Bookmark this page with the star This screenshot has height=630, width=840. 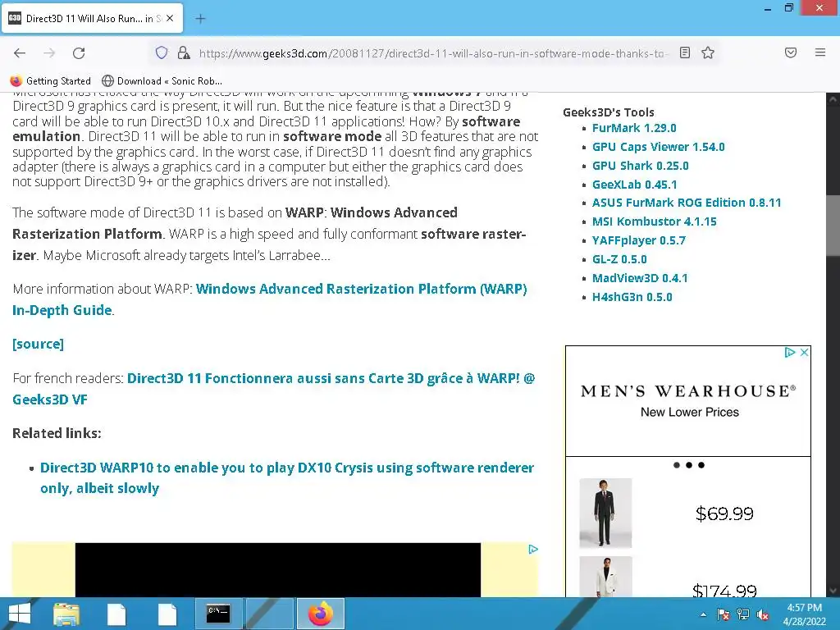[x=708, y=52]
